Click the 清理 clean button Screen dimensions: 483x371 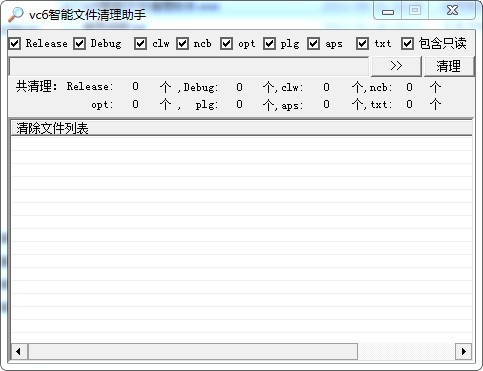point(449,66)
